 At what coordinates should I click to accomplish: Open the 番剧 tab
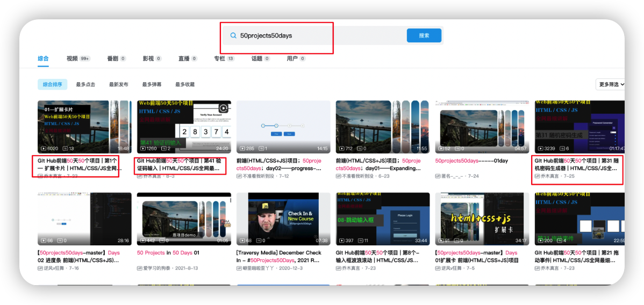click(117, 59)
